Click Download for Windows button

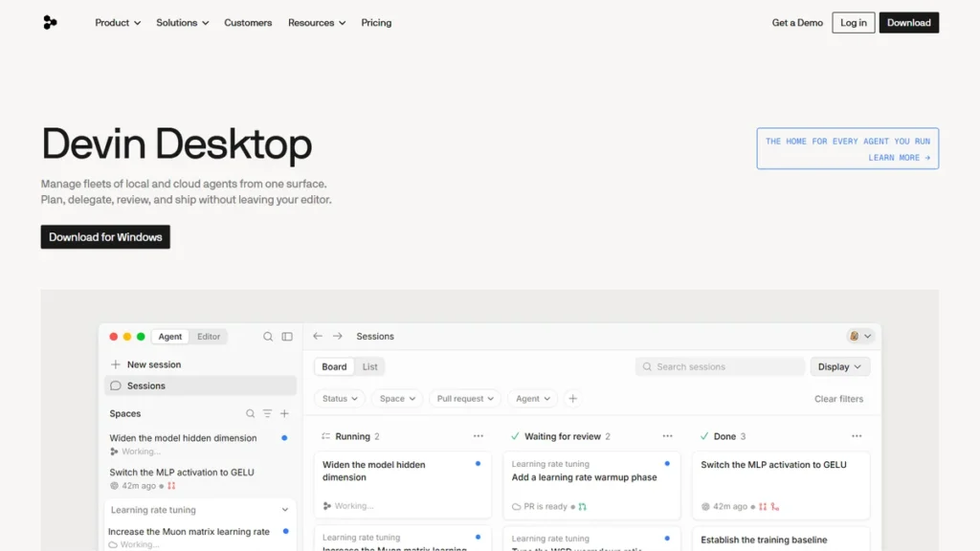(x=105, y=237)
